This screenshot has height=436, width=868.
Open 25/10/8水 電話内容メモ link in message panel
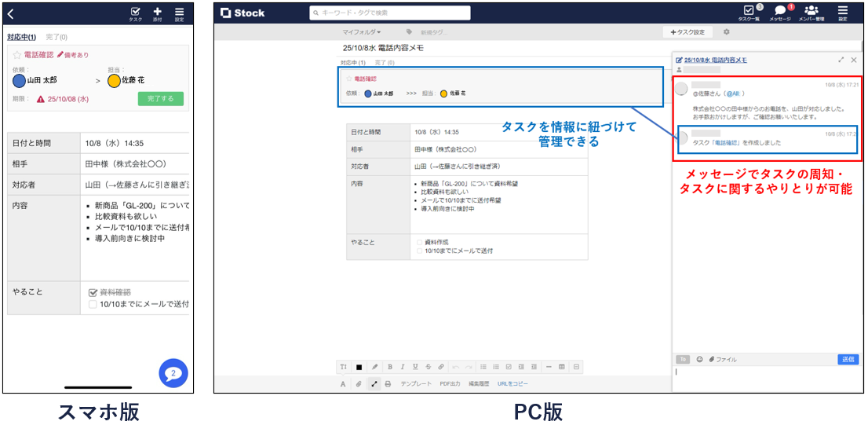(x=715, y=60)
